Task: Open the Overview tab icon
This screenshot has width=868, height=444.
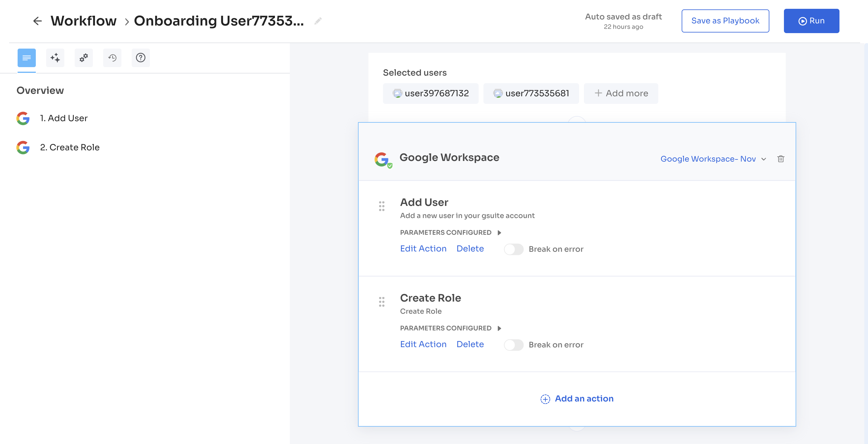Action: point(27,58)
